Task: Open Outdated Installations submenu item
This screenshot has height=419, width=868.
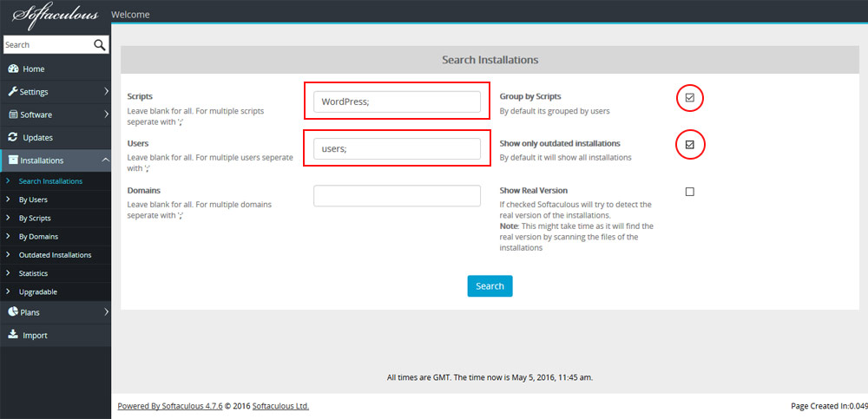Action: [55, 255]
